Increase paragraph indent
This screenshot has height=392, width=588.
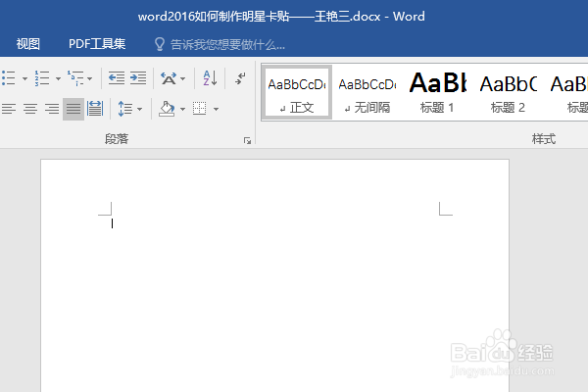(x=138, y=78)
